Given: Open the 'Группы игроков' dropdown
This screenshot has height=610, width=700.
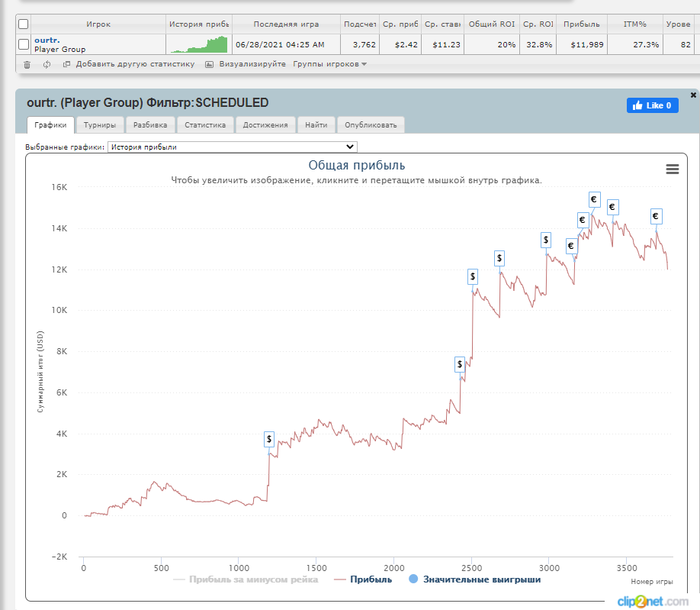Looking at the screenshot, I should click(330, 64).
